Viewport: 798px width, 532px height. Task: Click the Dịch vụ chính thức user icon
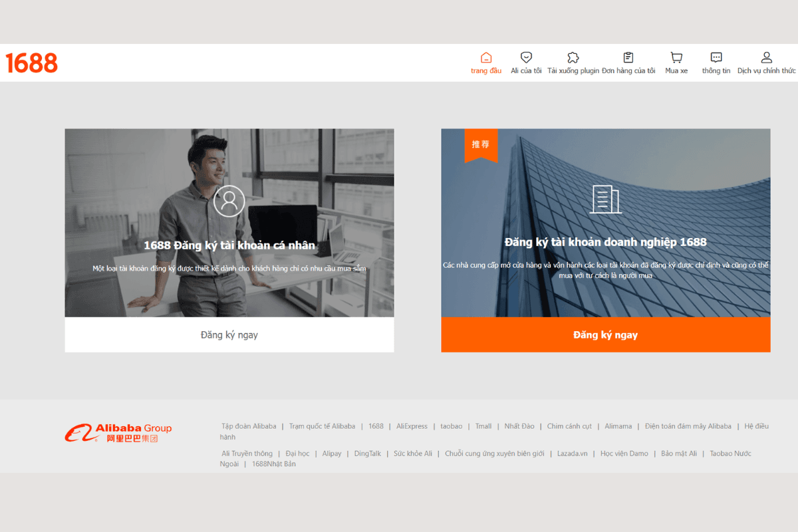point(767,58)
